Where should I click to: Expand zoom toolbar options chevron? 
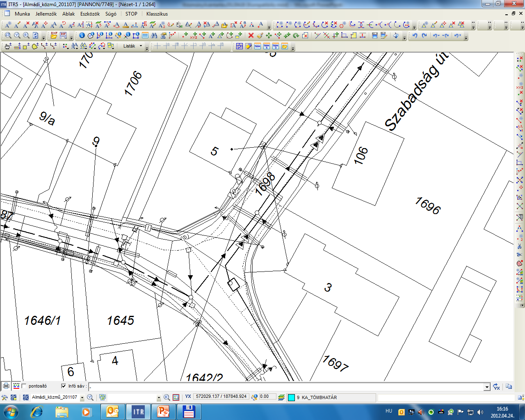point(43,37)
